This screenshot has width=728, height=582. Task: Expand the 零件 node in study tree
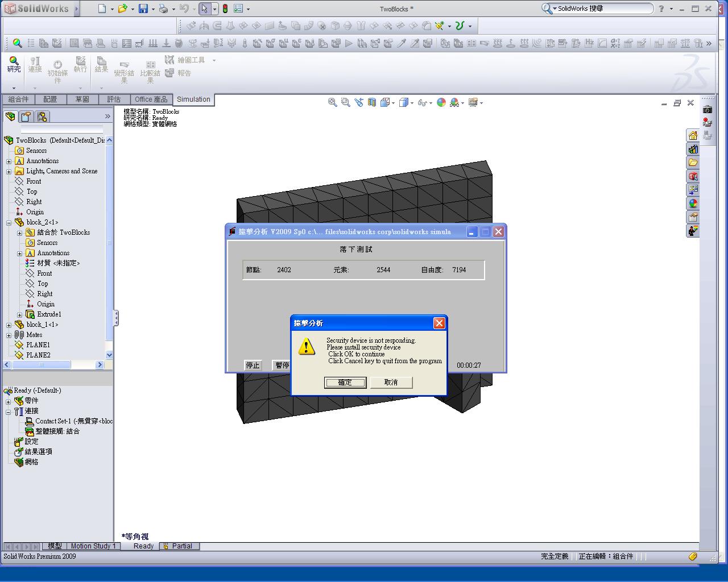(x=9, y=402)
